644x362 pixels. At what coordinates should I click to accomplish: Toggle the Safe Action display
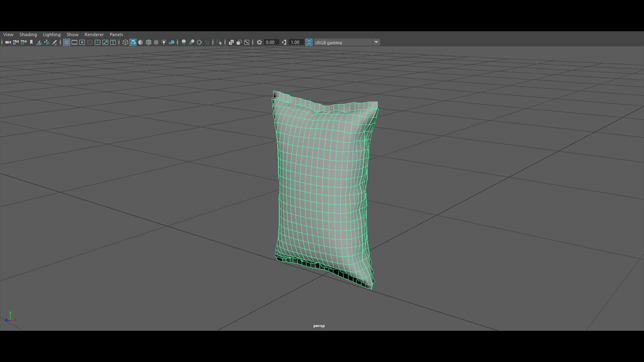coord(105,42)
